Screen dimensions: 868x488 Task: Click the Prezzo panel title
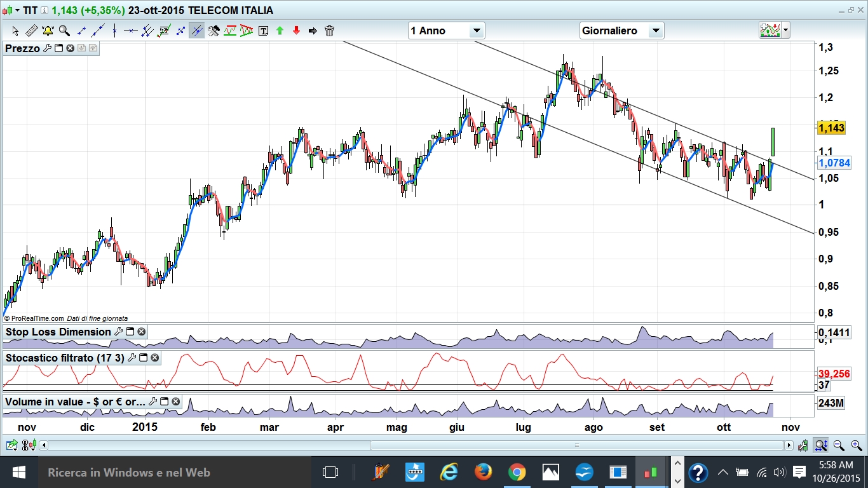(x=23, y=48)
